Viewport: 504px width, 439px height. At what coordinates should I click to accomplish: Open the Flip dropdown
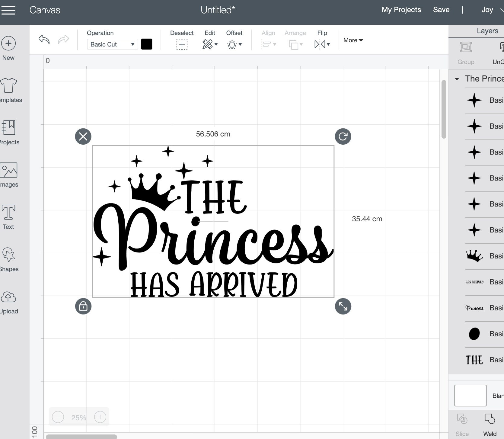[x=322, y=44]
